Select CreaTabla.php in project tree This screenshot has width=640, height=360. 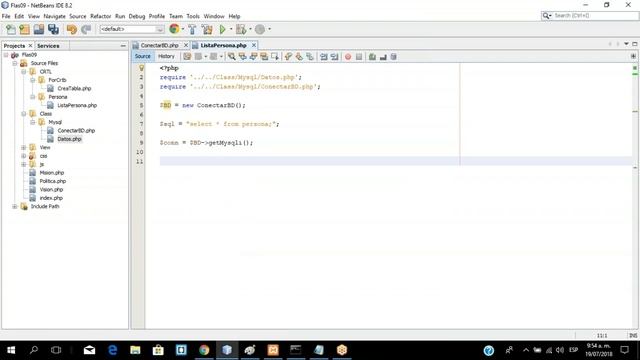[x=74, y=88]
